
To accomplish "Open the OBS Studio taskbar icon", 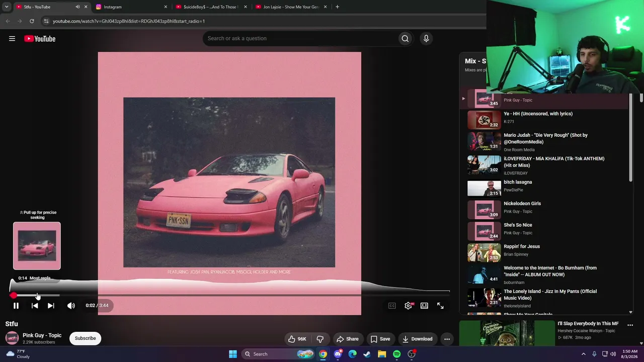I will (x=412, y=354).
